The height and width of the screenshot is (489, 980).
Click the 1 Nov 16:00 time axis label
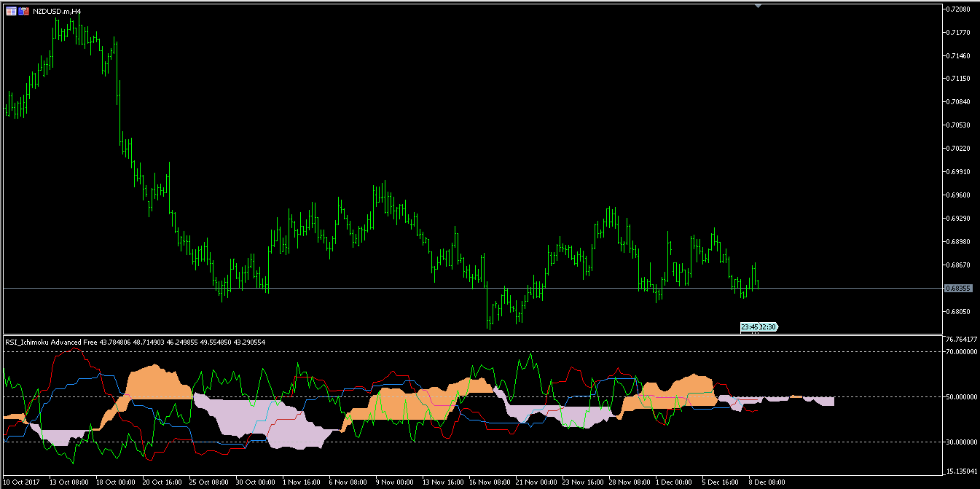click(x=301, y=482)
